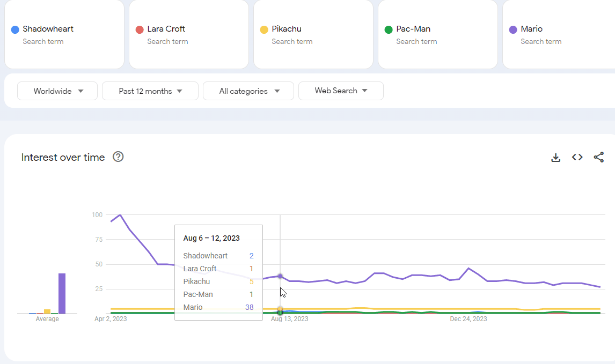
Task: Click the Mario value 38 in tooltip
Action: (250, 308)
